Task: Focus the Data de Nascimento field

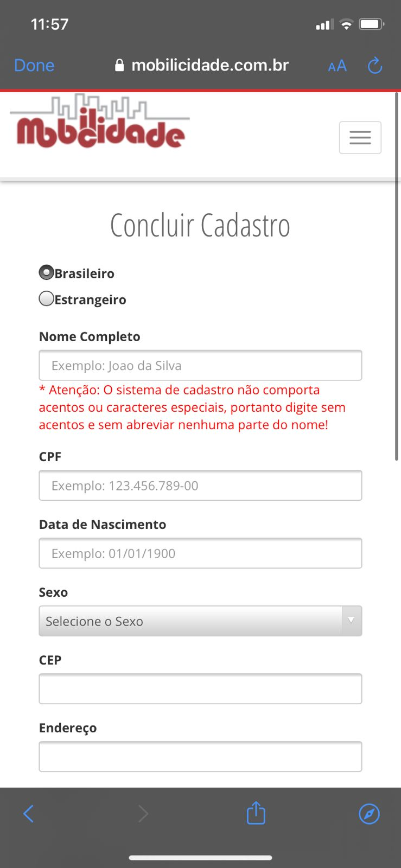Action: pos(200,553)
